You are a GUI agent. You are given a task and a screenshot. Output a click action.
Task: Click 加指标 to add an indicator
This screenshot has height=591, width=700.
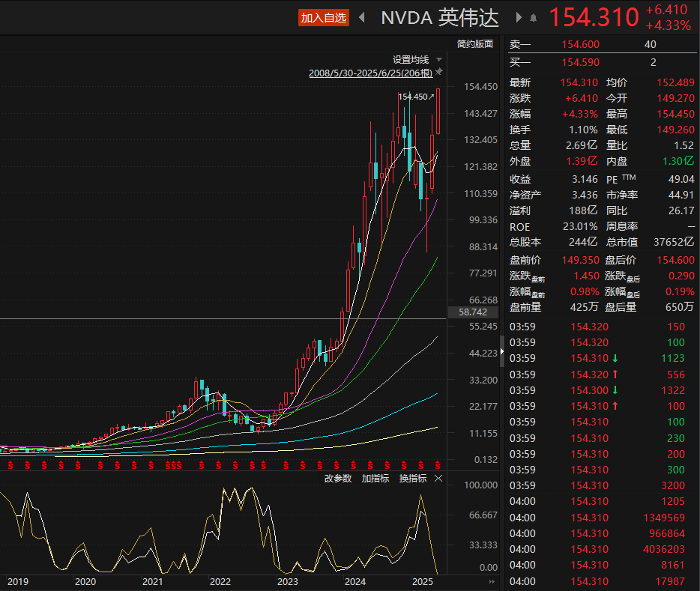coord(375,479)
